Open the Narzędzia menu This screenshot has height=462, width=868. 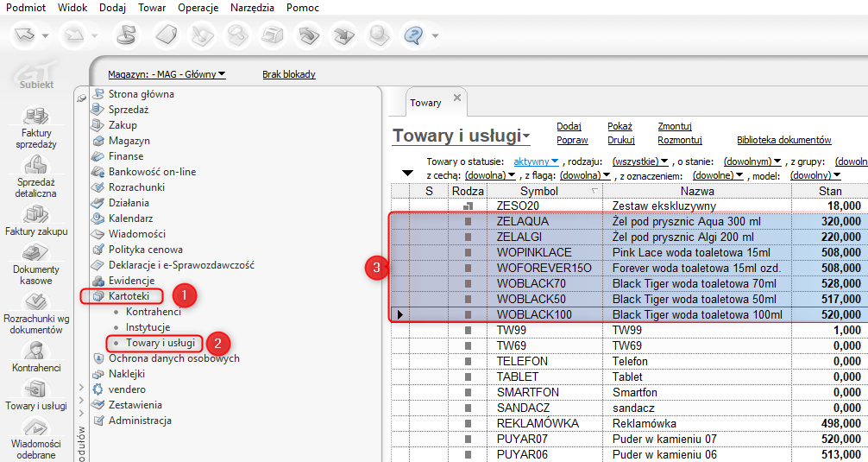[x=252, y=8]
